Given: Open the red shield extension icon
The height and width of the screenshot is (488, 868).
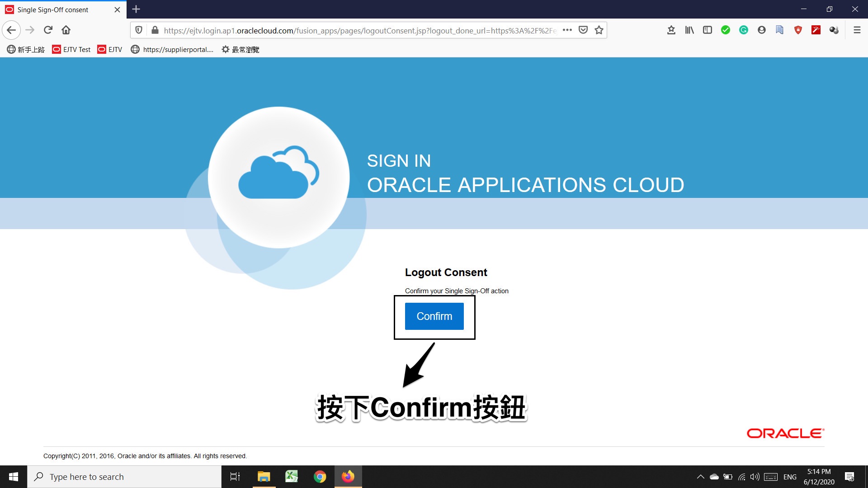Looking at the screenshot, I should pos(798,30).
